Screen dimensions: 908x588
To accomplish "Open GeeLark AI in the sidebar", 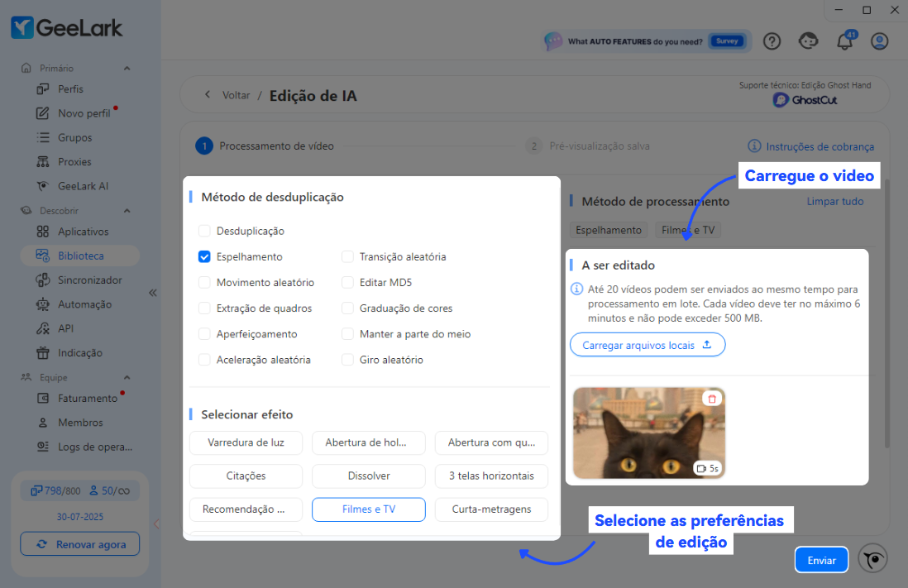I will (x=83, y=187).
